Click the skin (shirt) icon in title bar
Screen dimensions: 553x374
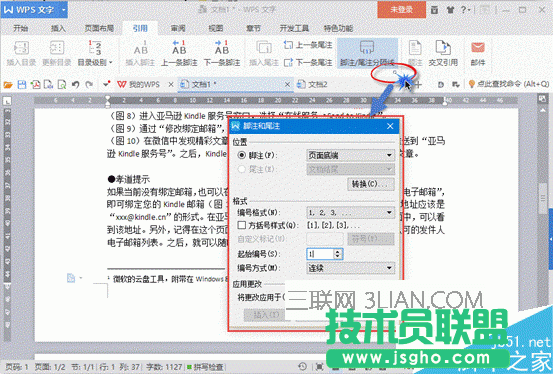(x=450, y=10)
